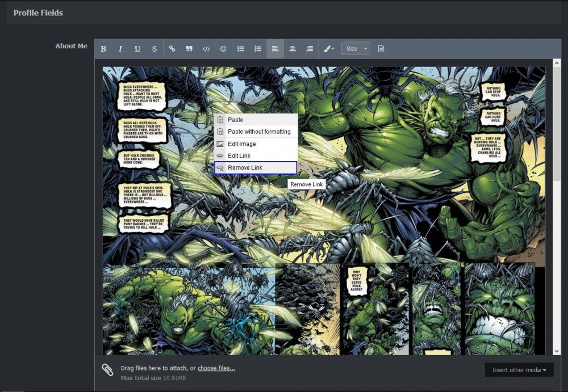Screen dimensions: 568x392
Task: Click the preview page icon in toolbar
Action: [381, 49]
